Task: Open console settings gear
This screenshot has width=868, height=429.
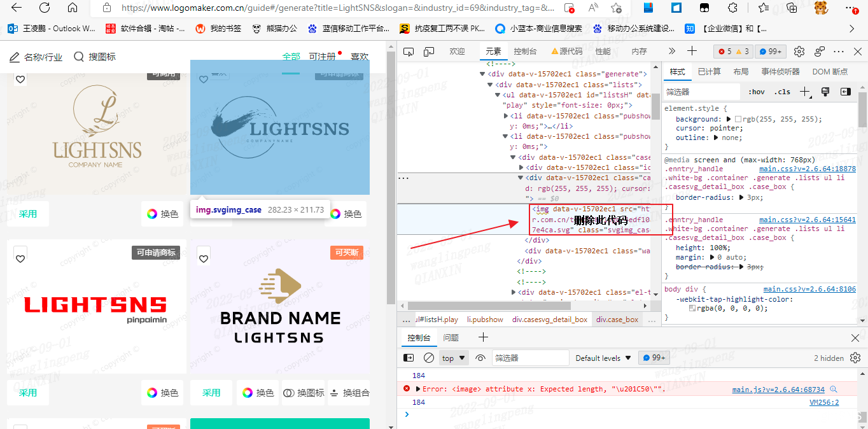Action: pyautogui.click(x=855, y=358)
